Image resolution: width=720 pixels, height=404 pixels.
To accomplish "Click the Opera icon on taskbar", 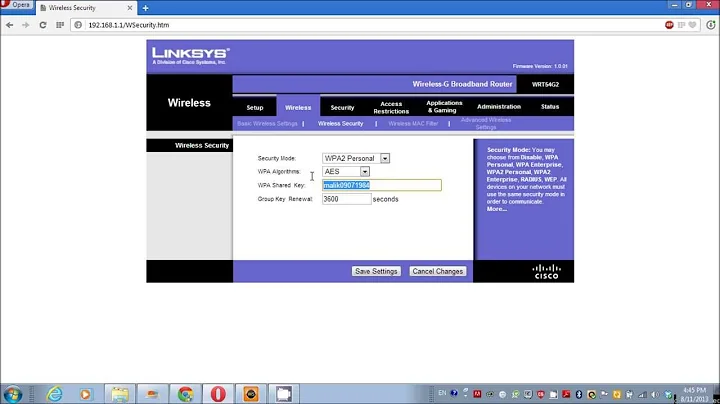I will click(218, 394).
